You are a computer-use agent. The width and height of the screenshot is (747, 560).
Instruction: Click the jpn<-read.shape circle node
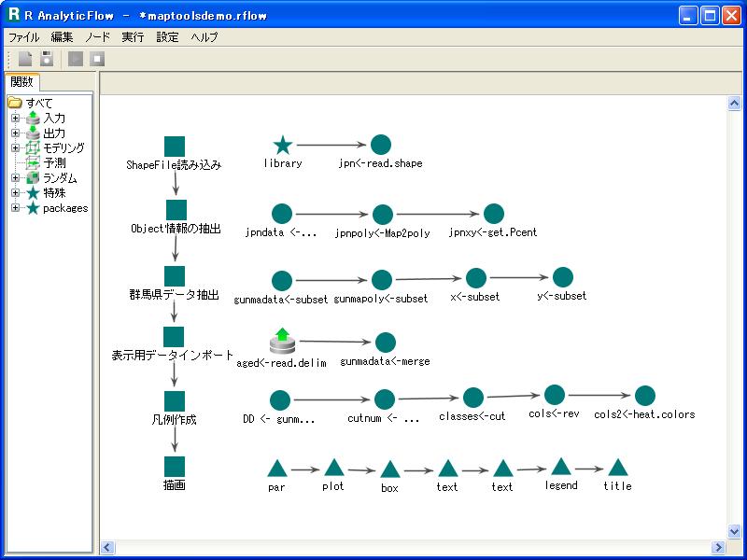(x=380, y=145)
